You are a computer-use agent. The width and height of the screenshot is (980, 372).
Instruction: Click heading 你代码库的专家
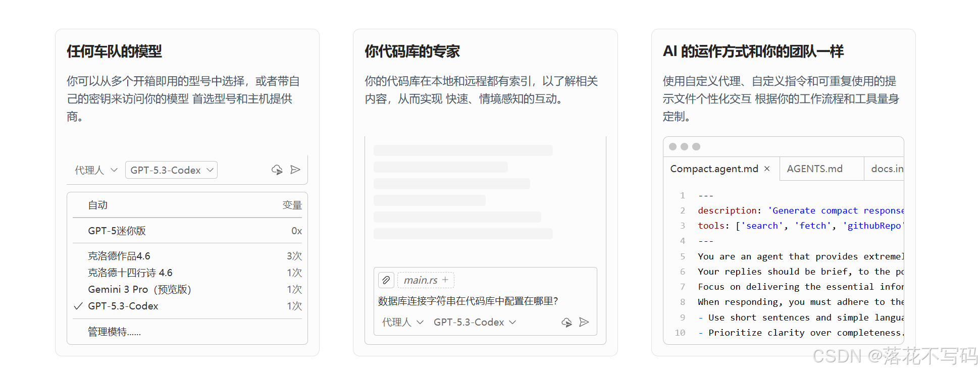[x=412, y=51]
